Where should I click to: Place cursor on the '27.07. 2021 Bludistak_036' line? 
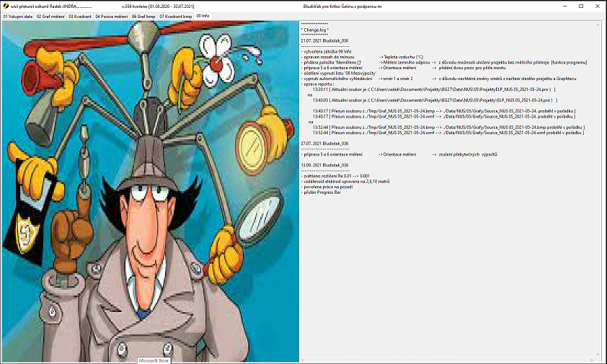click(x=324, y=143)
